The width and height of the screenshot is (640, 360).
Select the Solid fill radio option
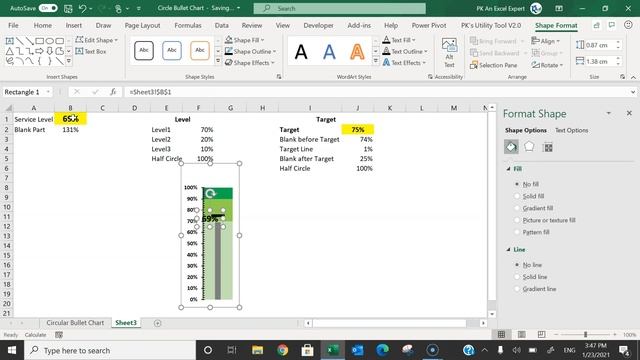(517, 196)
